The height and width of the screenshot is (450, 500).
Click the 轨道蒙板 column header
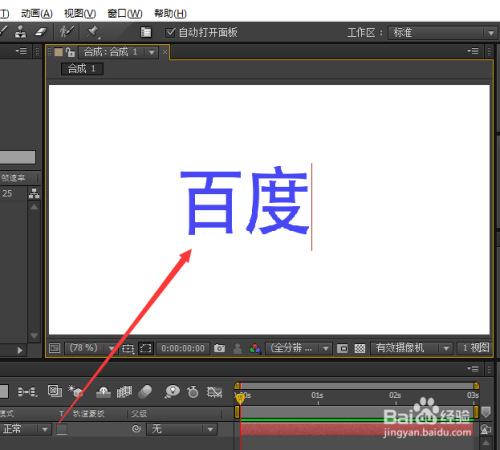pos(89,414)
